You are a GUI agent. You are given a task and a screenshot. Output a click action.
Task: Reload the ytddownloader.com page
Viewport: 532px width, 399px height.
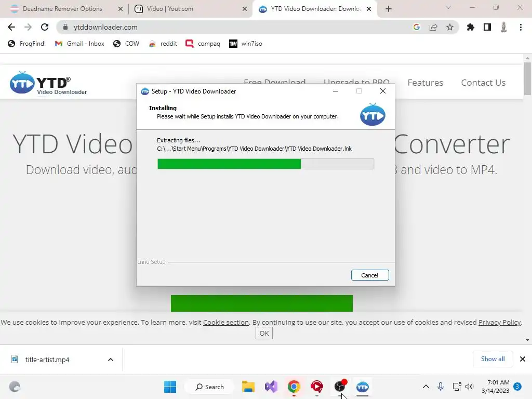45,27
